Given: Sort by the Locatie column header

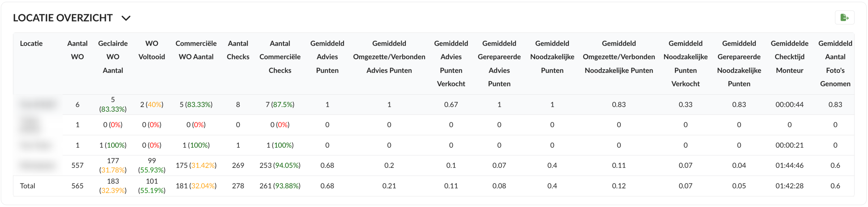Looking at the screenshot, I should (31, 43).
